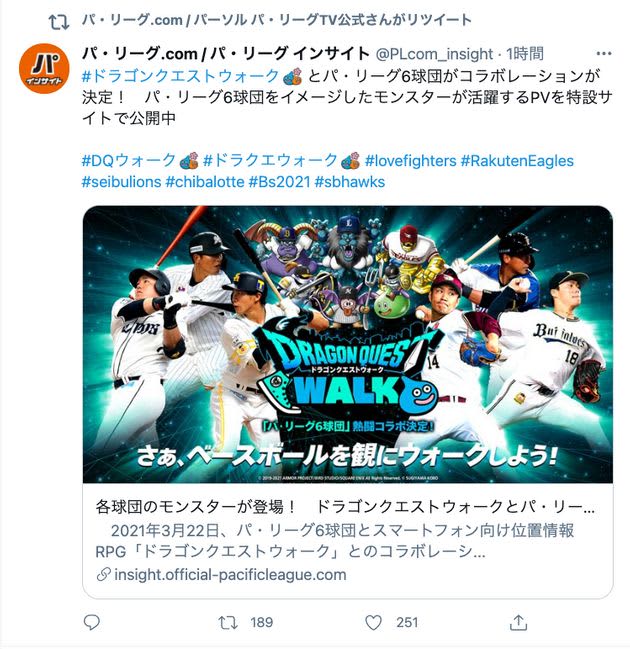Viewport: 630px width, 649px height.
Task: Click the @PLcom_insight handle
Action: 434,54
